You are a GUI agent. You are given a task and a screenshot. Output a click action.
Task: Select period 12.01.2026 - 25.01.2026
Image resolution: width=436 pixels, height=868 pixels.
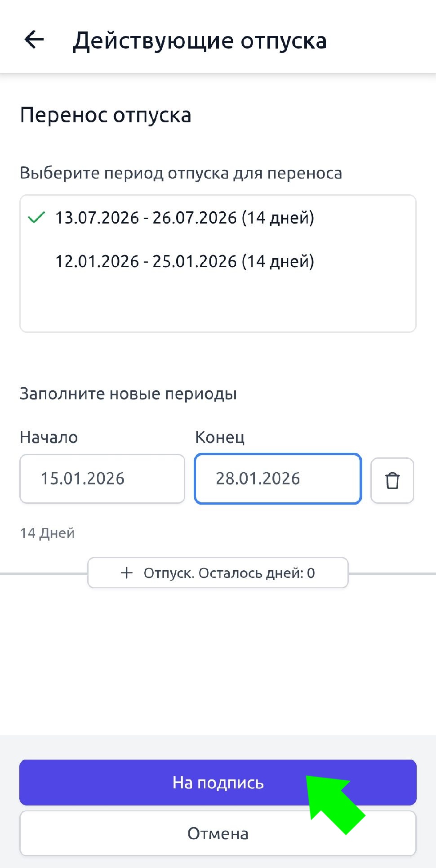(184, 261)
